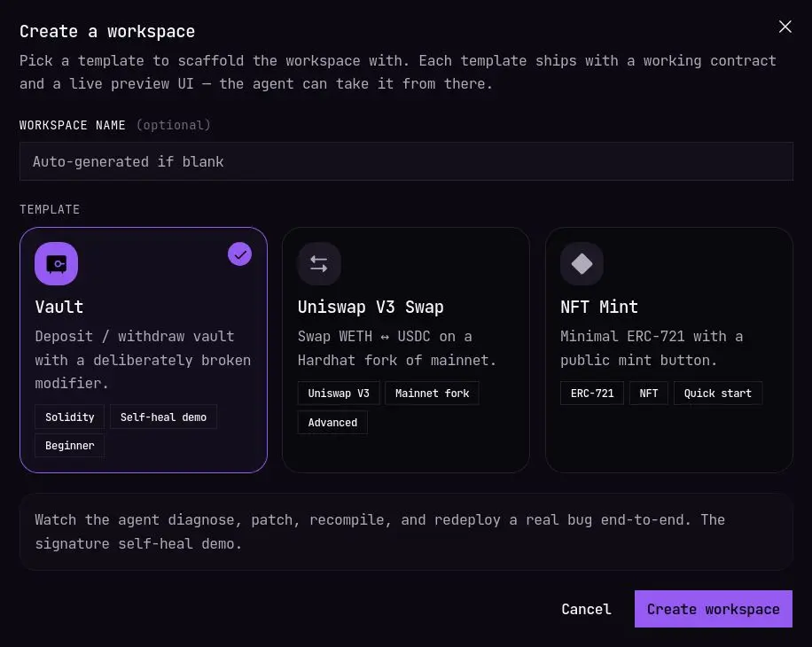
Task: Select the Uniswap V3 Swap template card
Action: pyautogui.click(x=405, y=350)
